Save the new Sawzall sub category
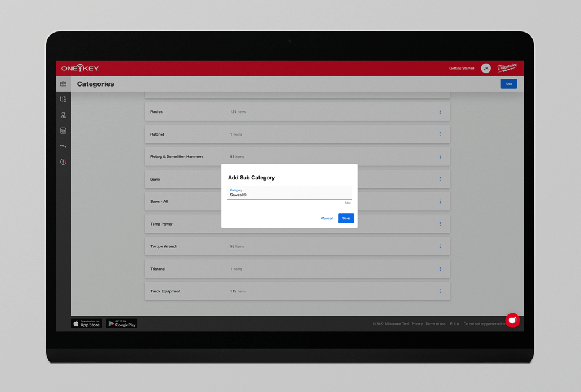 (346, 218)
